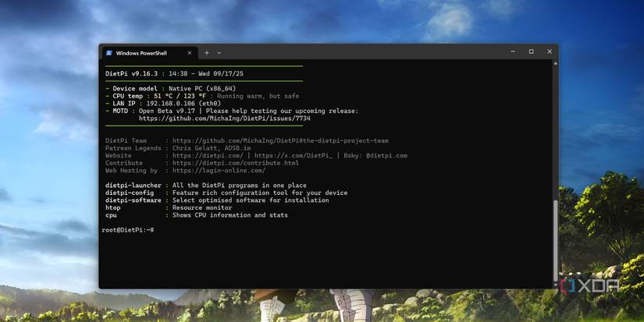
Task: Open a new terminal tab
Action: (x=207, y=53)
